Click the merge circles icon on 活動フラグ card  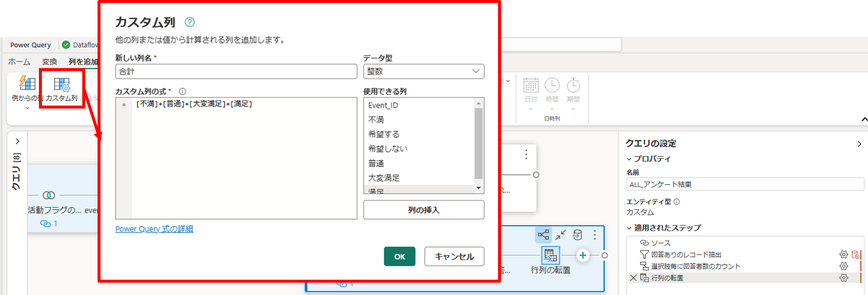click(x=49, y=195)
